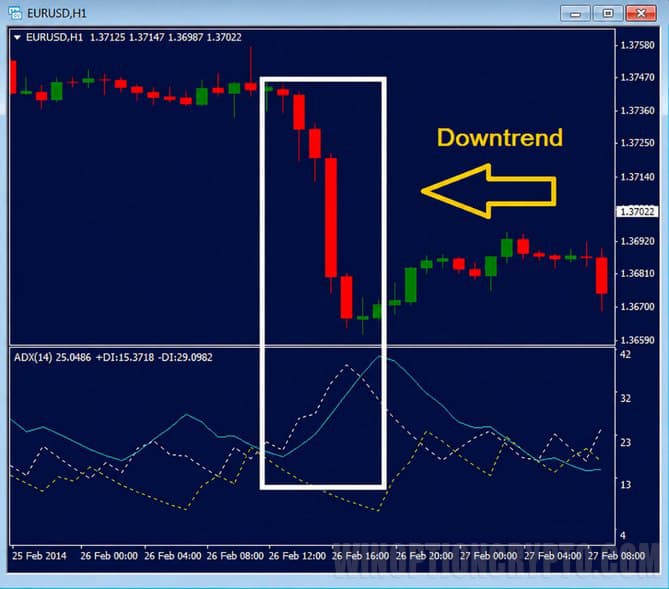Image resolution: width=669 pixels, height=589 pixels.
Task: Click the ADX scale value 23
Action: [x=625, y=442]
